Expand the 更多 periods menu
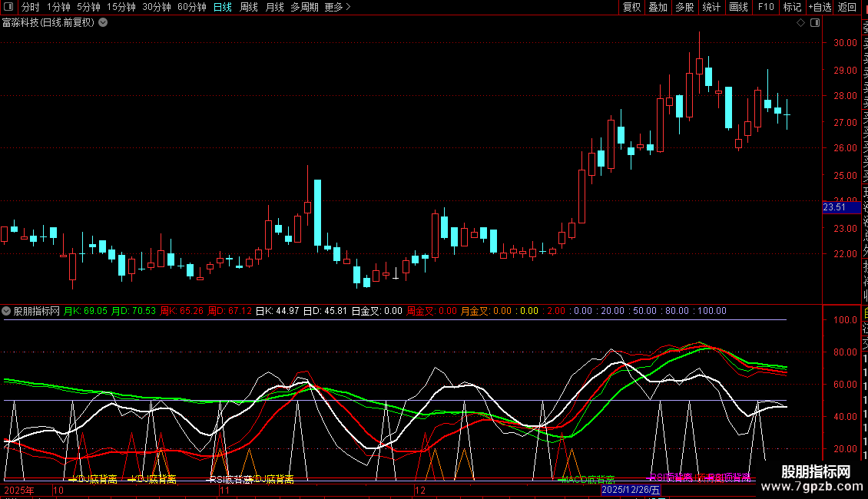Image resolution: width=868 pixels, height=499 pixels. [x=338, y=7]
